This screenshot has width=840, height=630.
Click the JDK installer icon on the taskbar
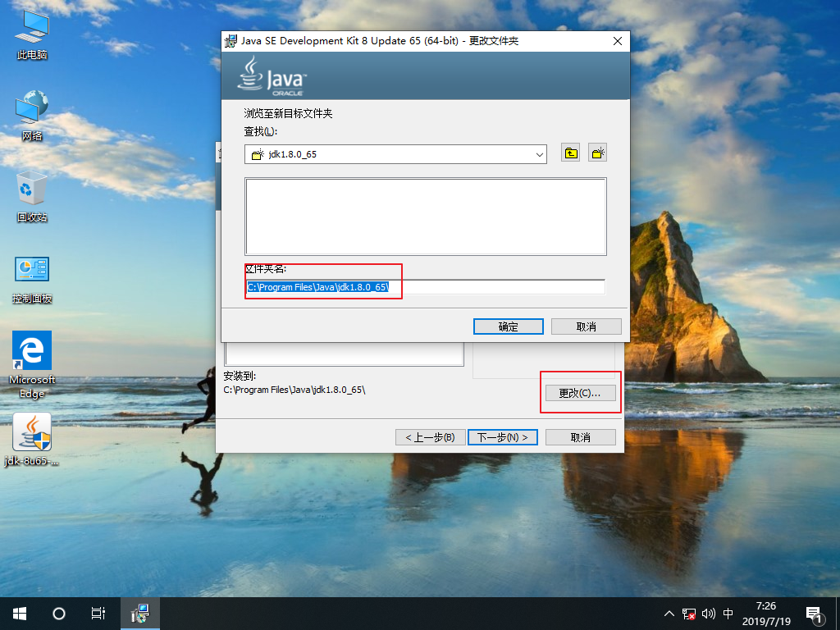[x=139, y=613]
